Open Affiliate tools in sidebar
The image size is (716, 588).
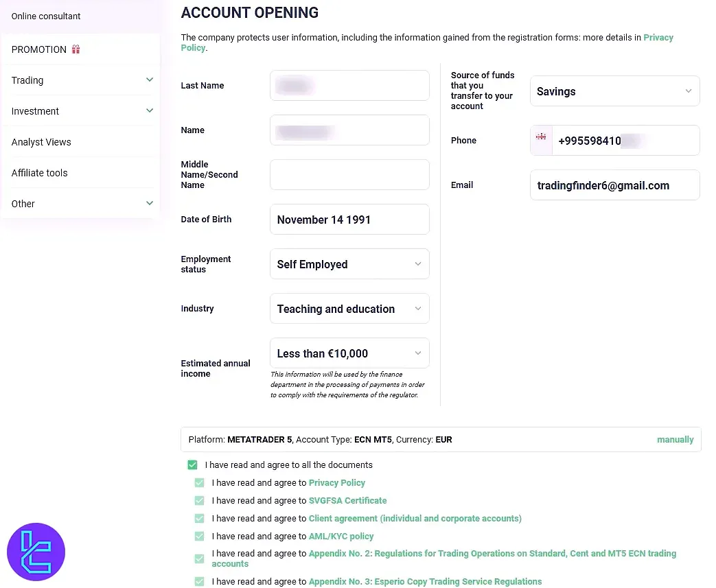click(x=40, y=173)
